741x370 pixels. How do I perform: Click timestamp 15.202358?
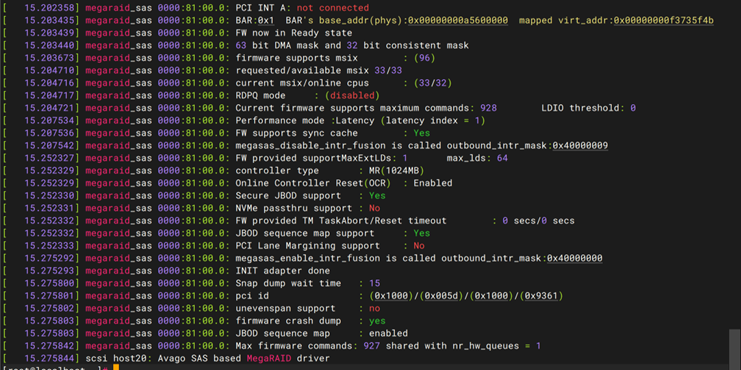coord(49,8)
